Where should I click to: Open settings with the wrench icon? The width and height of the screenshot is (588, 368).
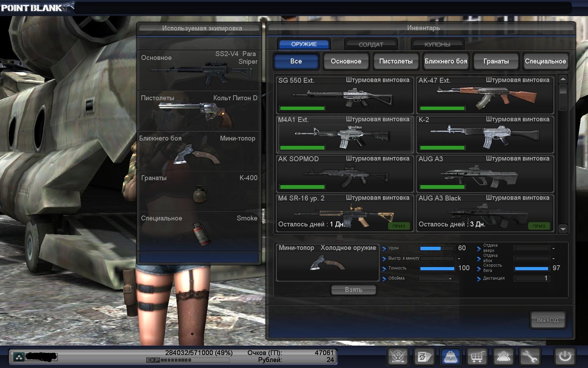pyautogui.click(x=530, y=357)
